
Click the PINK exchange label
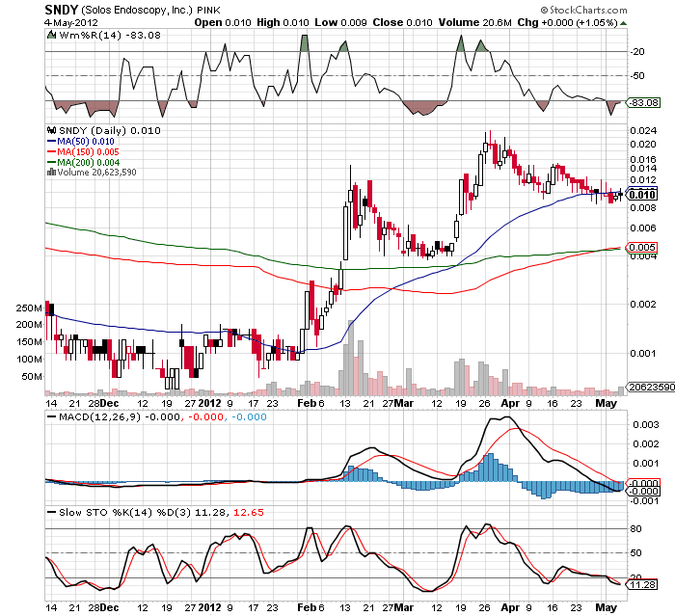[209, 10]
